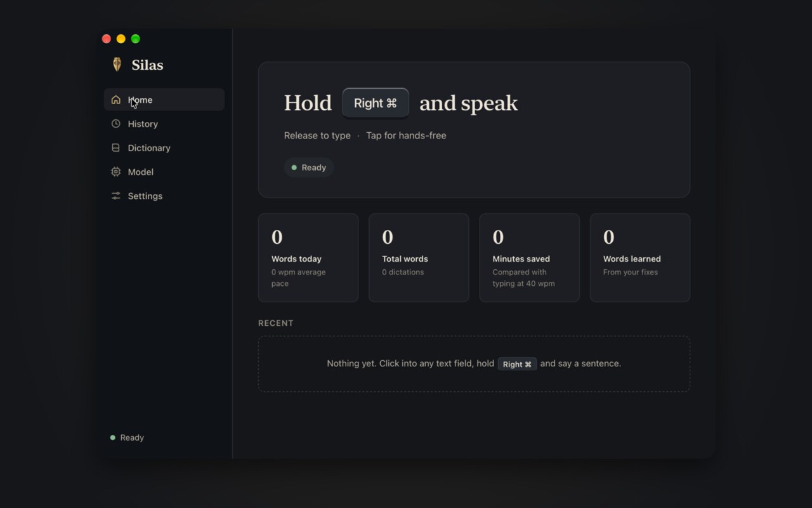812x508 pixels.
Task: Go to the Dictionary page
Action: pos(164,148)
